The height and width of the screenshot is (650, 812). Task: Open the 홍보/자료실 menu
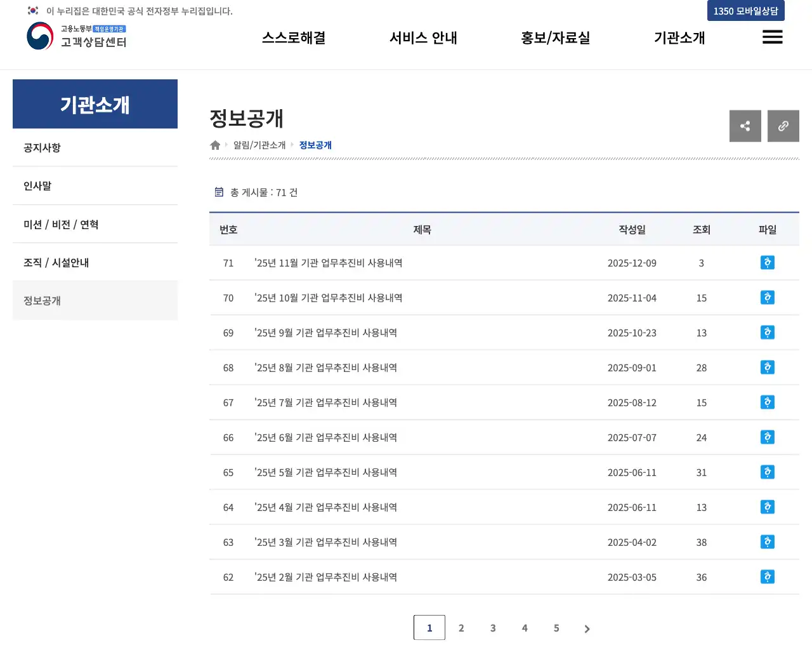(555, 37)
